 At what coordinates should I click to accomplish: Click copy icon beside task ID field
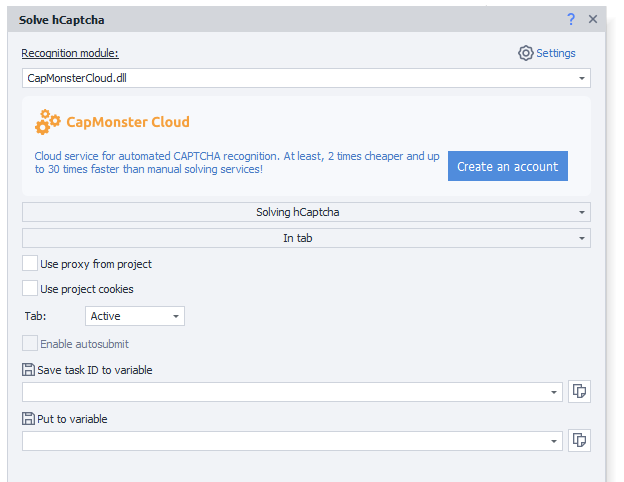(579, 392)
